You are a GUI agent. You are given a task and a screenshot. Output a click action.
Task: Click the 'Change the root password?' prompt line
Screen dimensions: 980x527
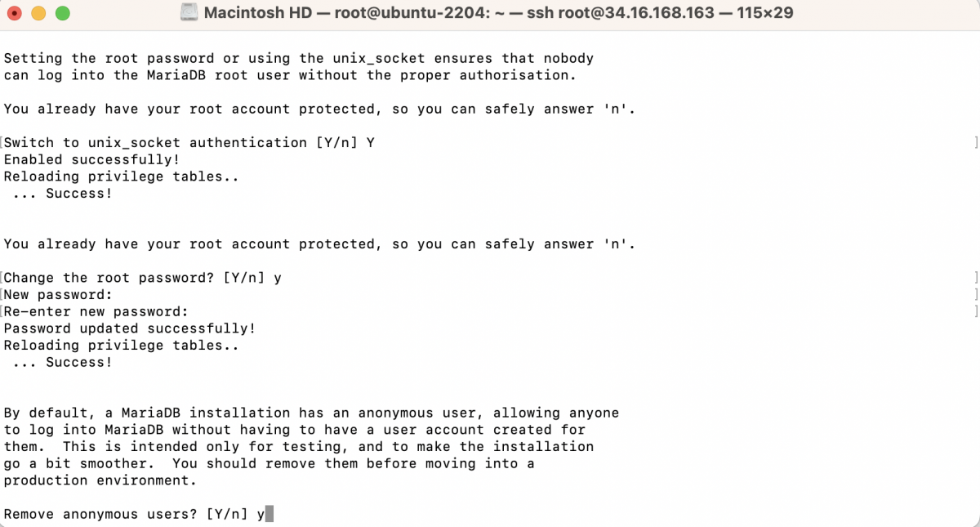143,278
